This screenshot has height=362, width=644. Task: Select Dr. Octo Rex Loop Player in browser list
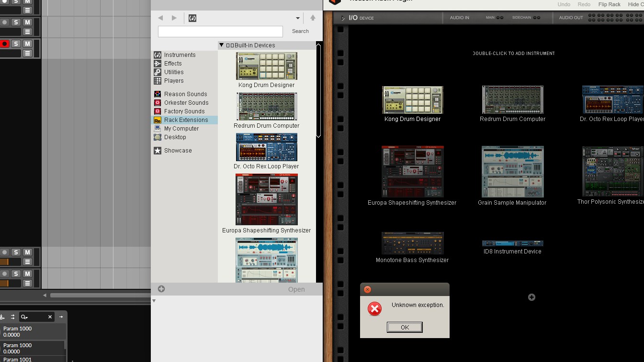point(267,151)
